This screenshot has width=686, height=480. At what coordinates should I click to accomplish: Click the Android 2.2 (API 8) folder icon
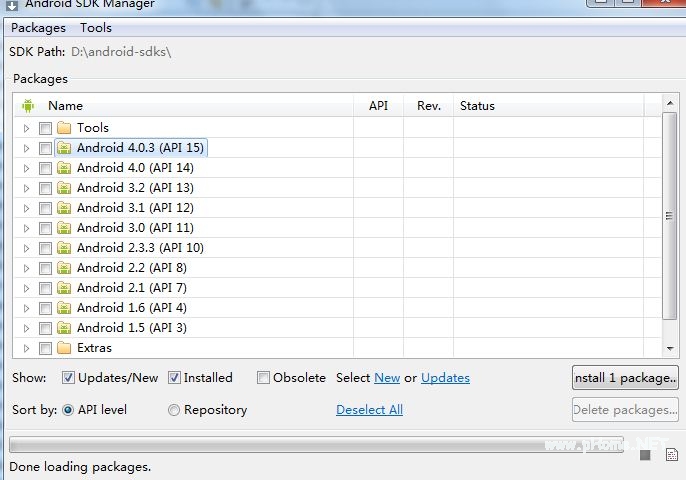click(64, 268)
